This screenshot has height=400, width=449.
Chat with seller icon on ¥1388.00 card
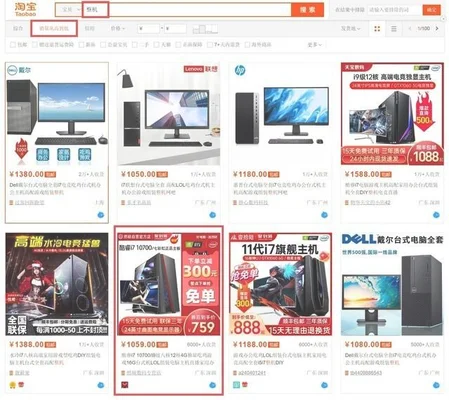pyautogui.click(x=101, y=385)
